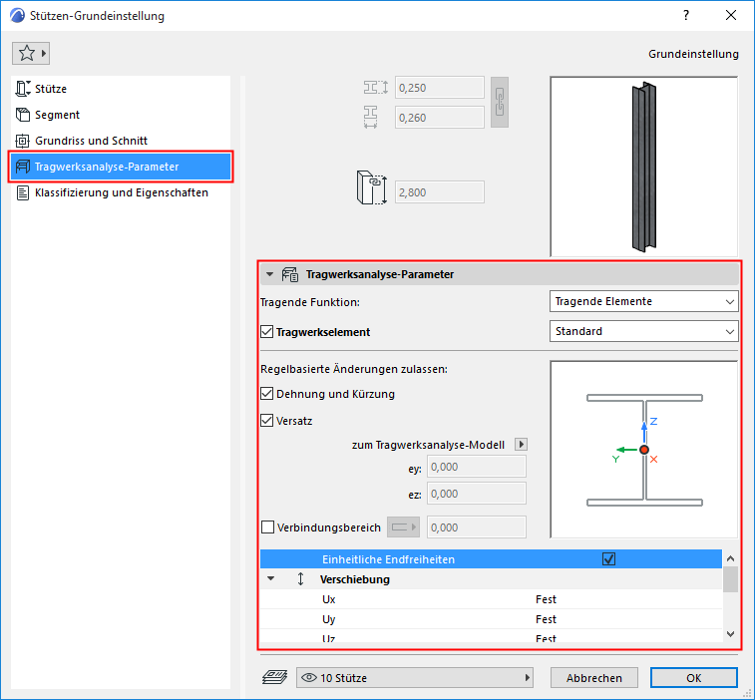Select the Uy row in the list

491,619
